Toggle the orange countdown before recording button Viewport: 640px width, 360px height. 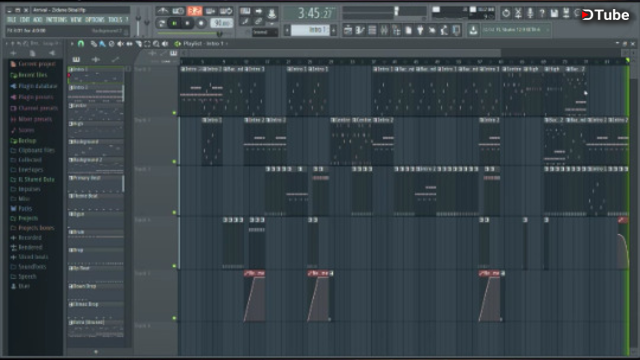[x=195, y=11]
